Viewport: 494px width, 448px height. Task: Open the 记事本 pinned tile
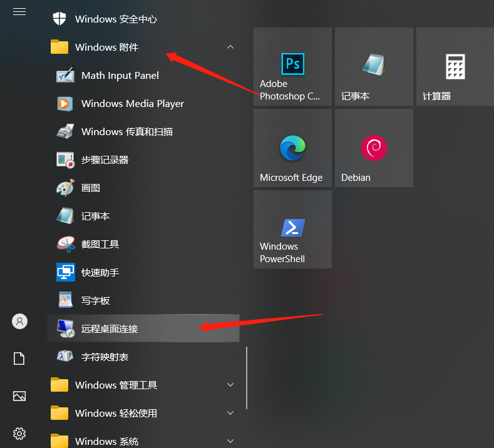pos(374,66)
